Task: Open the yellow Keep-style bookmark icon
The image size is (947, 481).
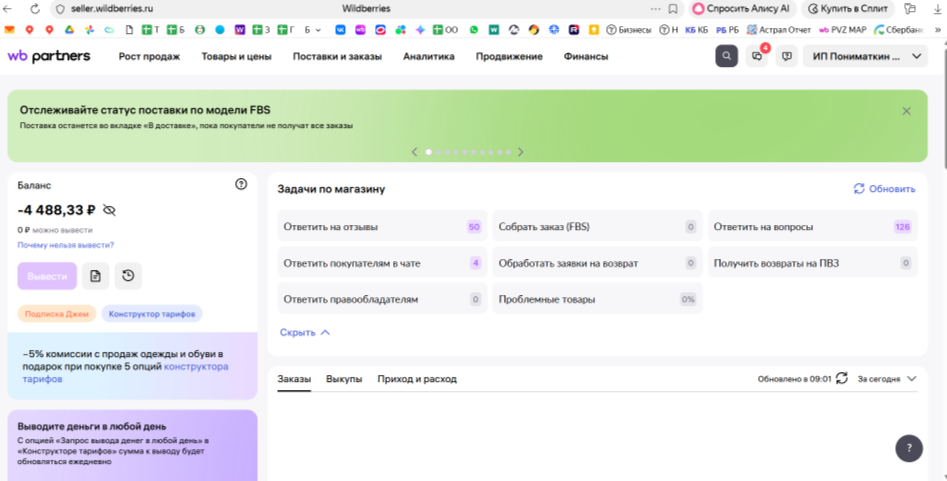Action: 594,30
